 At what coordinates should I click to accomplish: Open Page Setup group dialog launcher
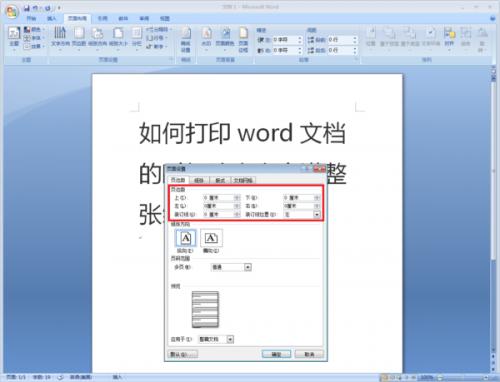(171, 59)
